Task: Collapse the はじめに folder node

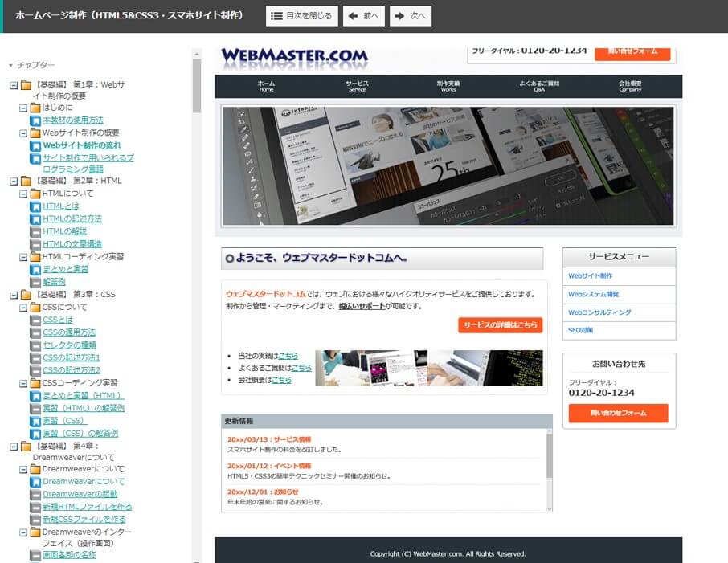Action: 23,108
